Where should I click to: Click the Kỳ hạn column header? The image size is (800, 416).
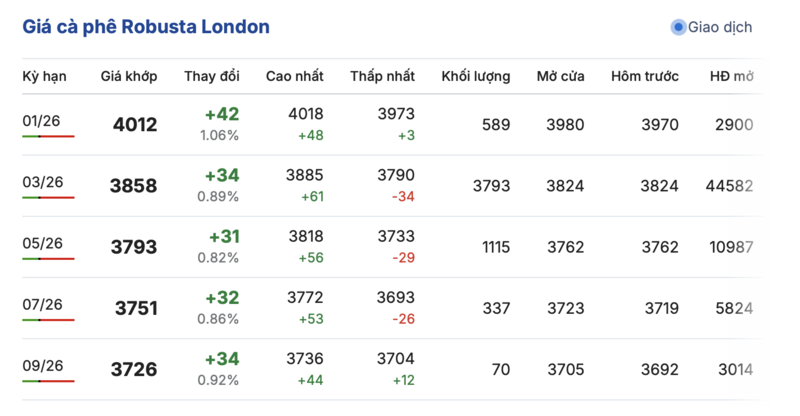click(43, 76)
